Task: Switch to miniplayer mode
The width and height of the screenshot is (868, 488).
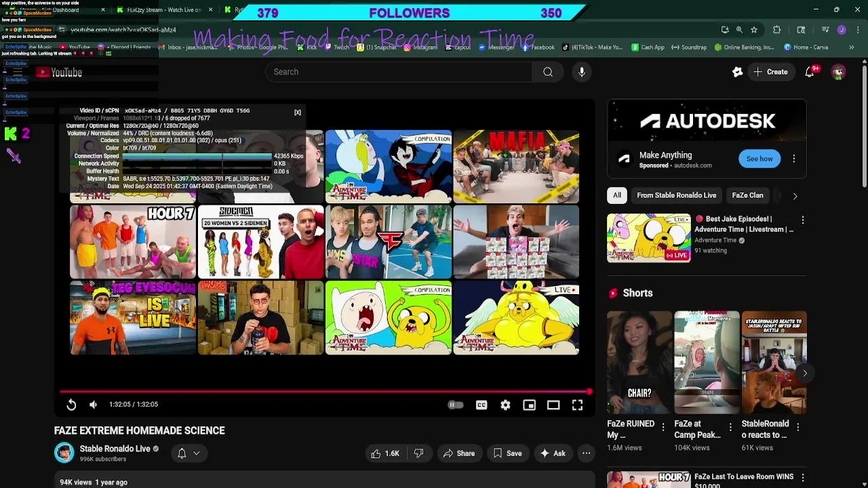Action: [x=530, y=405]
